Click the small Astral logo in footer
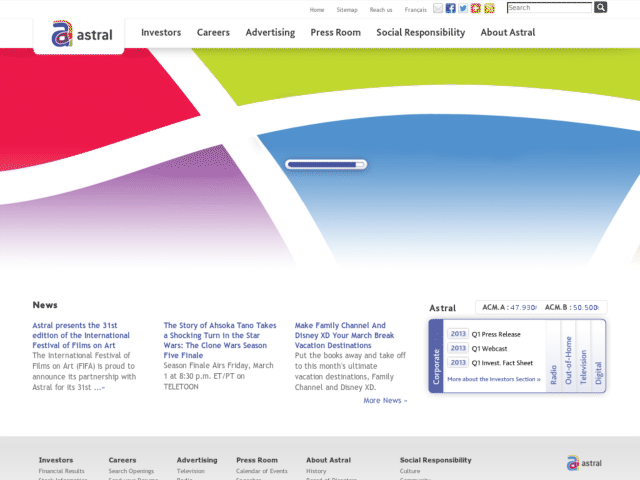The height and width of the screenshot is (480, 640). pos(584,463)
